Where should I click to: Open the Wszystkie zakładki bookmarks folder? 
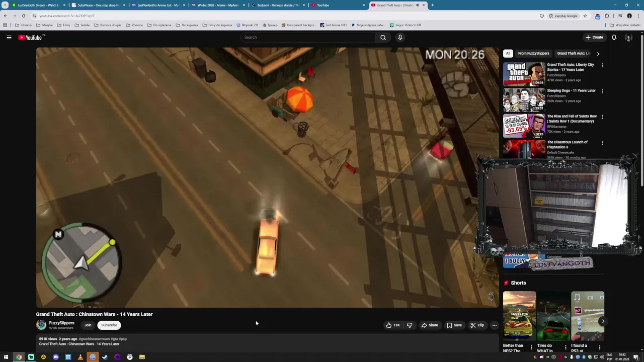[625, 25]
